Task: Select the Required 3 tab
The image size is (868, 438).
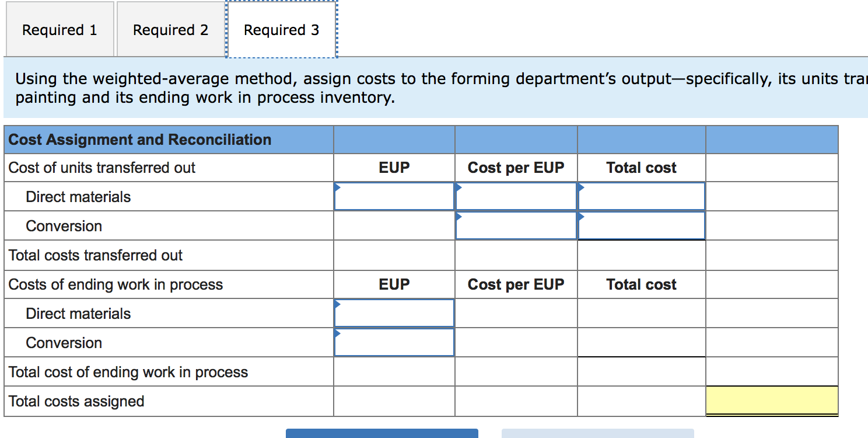Action: tap(282, 29)
